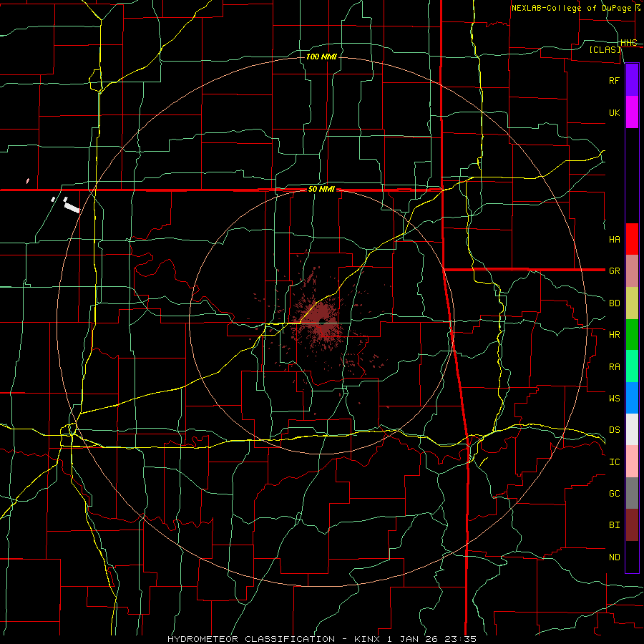Screen dimensions: 644x644
Task: Click the 50 NMI range ring label
Action: coord(321,190)
